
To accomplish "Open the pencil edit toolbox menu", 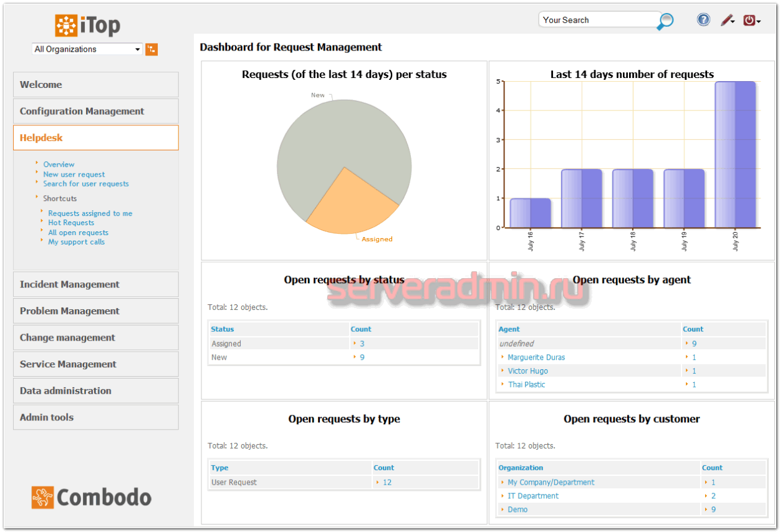I will [x=728, y=21].
